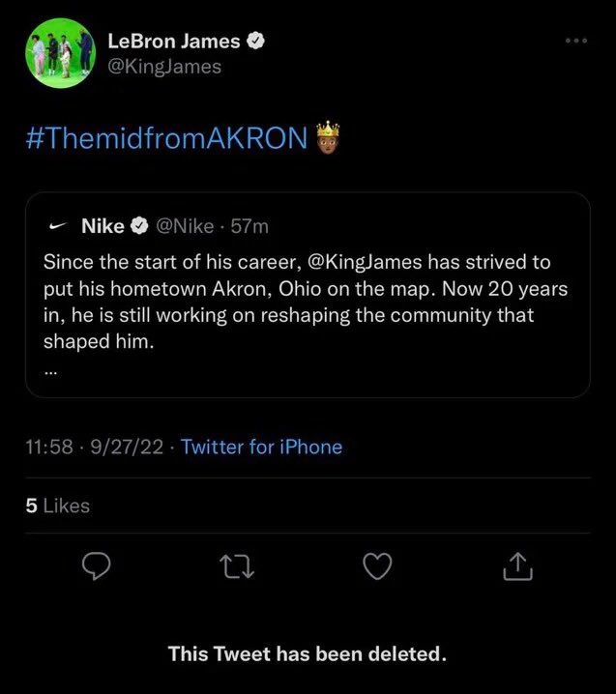616x694 pixels.
Task: Expand the quoted tweet's ellipsis text
Action: tap(50, 373)
